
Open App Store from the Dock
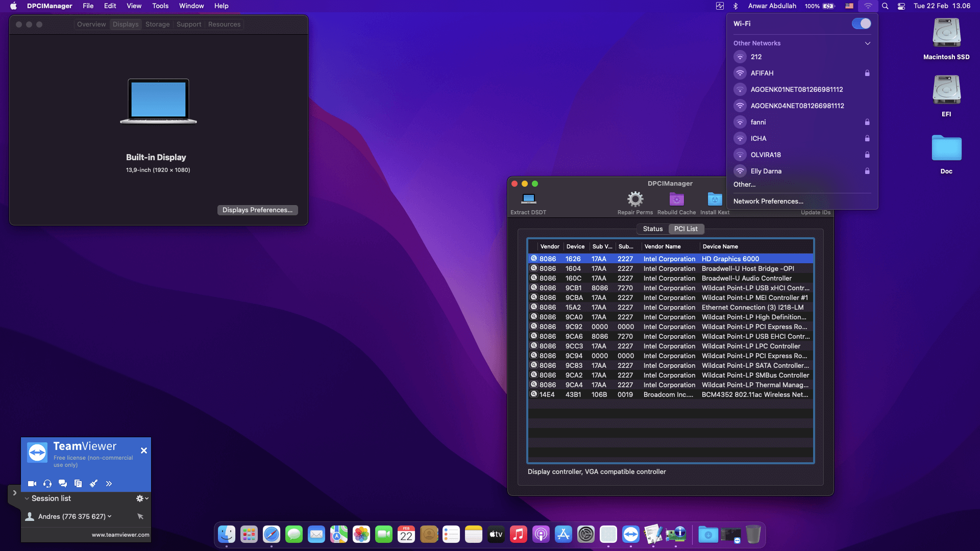[x=563, y=534]
